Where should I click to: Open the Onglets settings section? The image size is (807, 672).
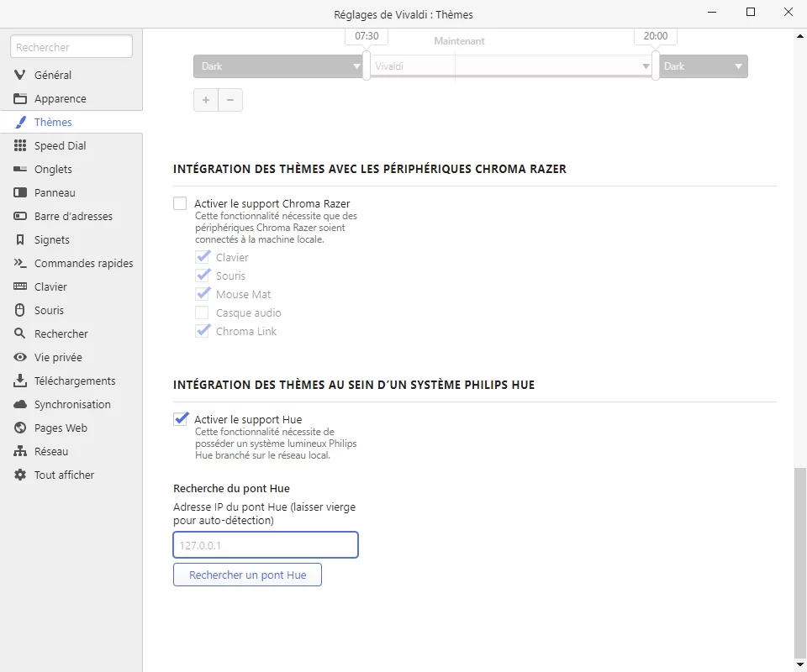tap(71, 169)
